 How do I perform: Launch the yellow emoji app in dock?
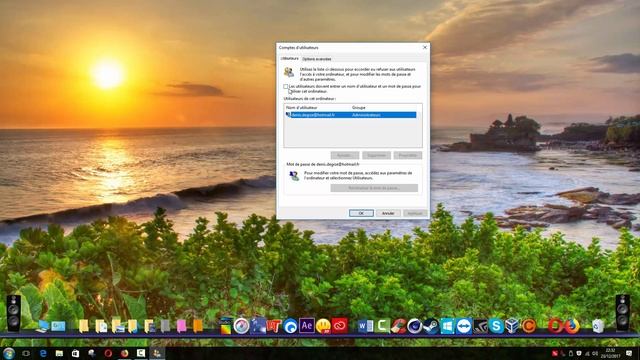323,326
